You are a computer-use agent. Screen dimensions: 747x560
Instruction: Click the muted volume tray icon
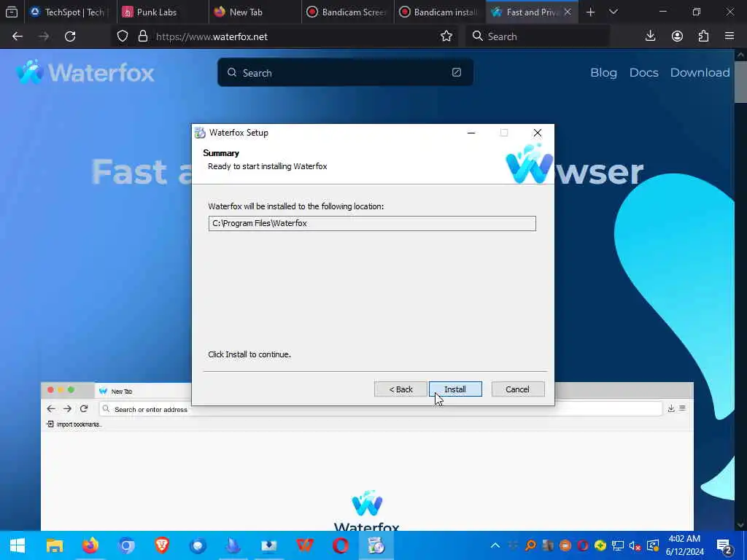(x=635, y=545)
